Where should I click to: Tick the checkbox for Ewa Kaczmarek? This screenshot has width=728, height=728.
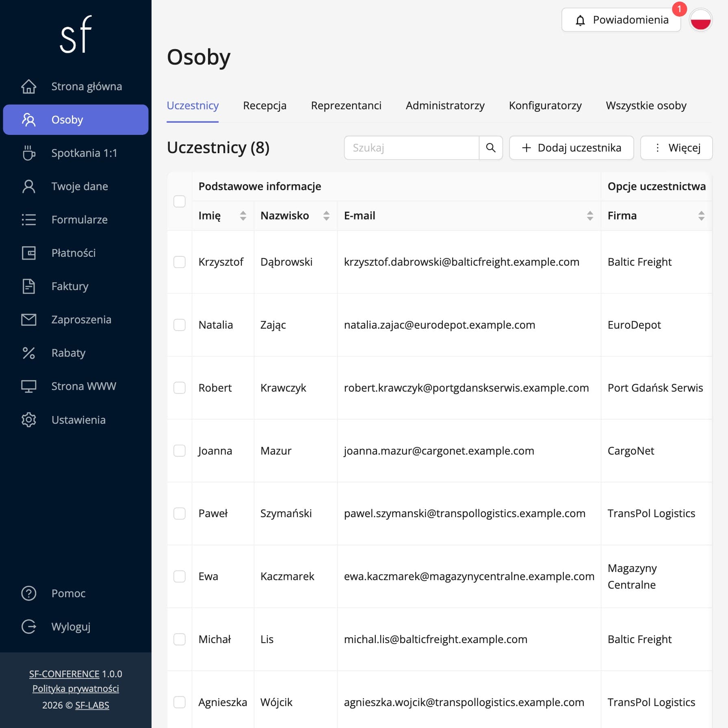[x=180, y=576]
